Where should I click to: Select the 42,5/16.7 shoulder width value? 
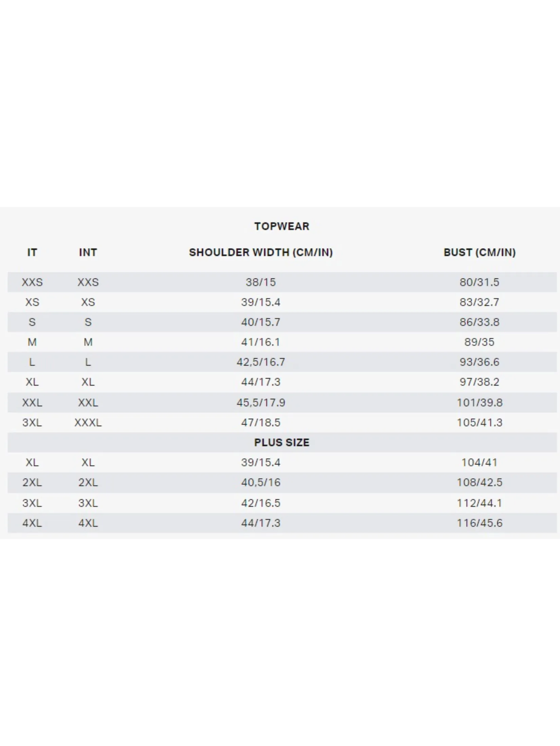[261, 362]
